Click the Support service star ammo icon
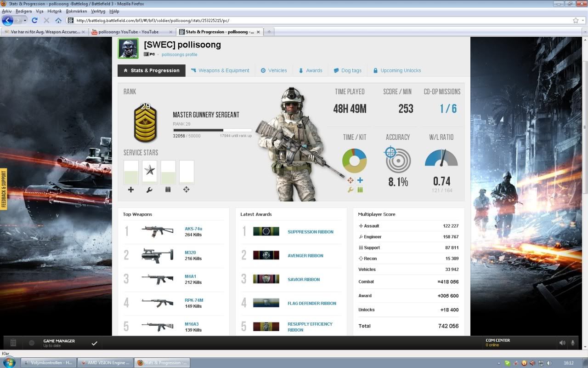The width and height of the screenshot is (588, 368). (168, 190)
